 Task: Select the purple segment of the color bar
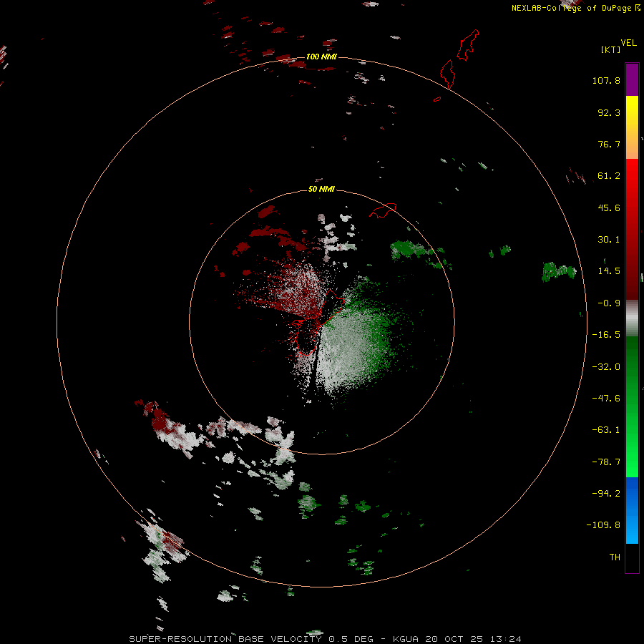click(x=632, y=79)
